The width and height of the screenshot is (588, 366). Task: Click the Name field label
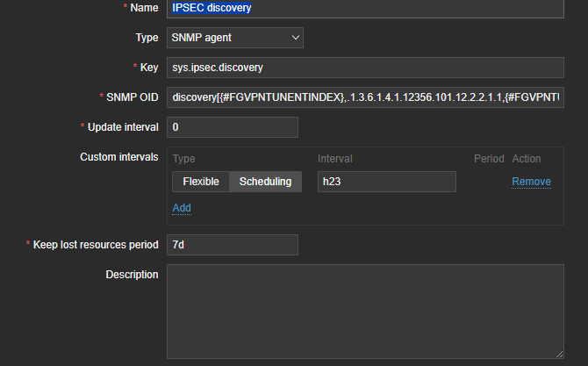click(x=143, y=8)
